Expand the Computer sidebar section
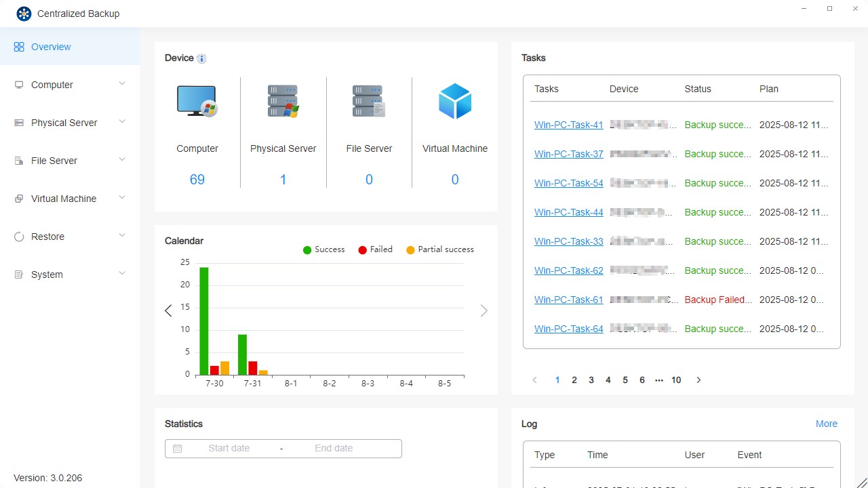Image resolution: width=868 pixels, height=488 pixels. [122, 84]
